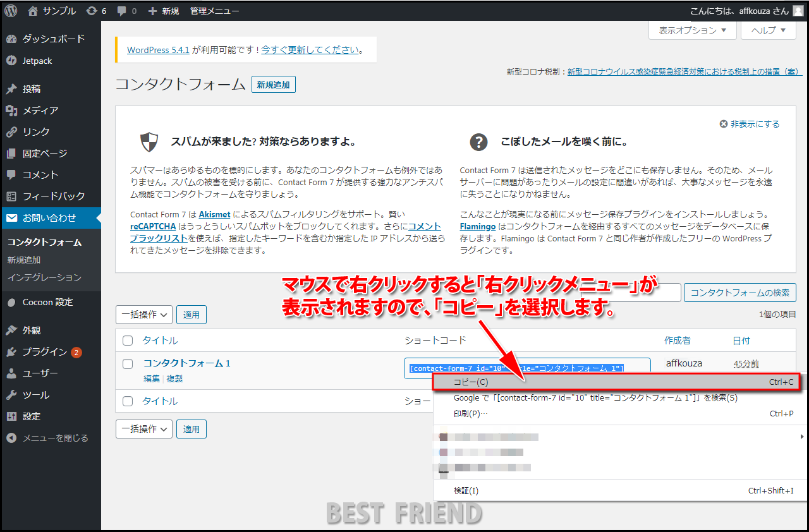Click the WordPress logo in admin bar
809x532 pixels.
click(x=11, y=11)
